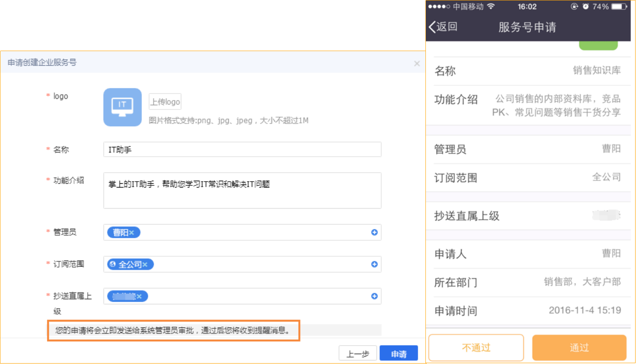636x364 pixels.
Task: Tap the battery indicator in phone status bar
Action: [x=619, y=6]
